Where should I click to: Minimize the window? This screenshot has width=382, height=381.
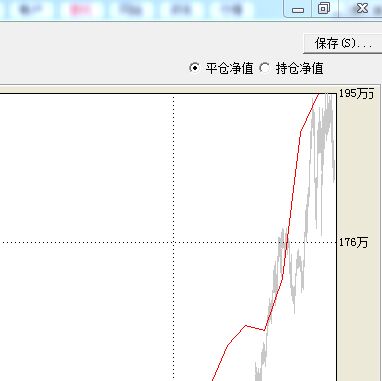(x=298, y=9)
